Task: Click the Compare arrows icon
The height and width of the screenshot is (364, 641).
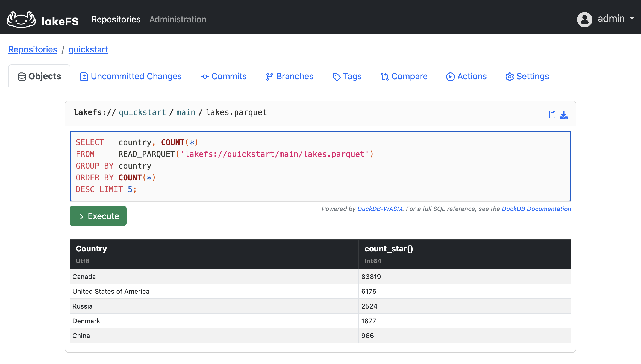Action: [x=385, y=77]
